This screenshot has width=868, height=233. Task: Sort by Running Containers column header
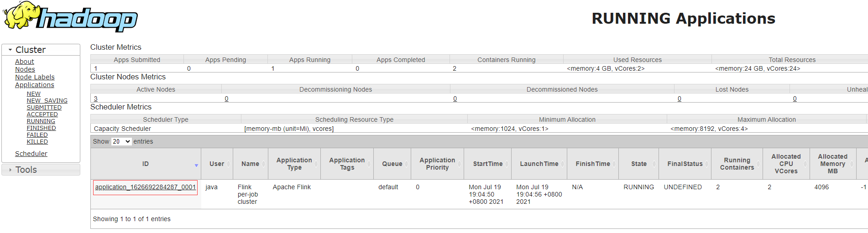(x=737, y=164)
